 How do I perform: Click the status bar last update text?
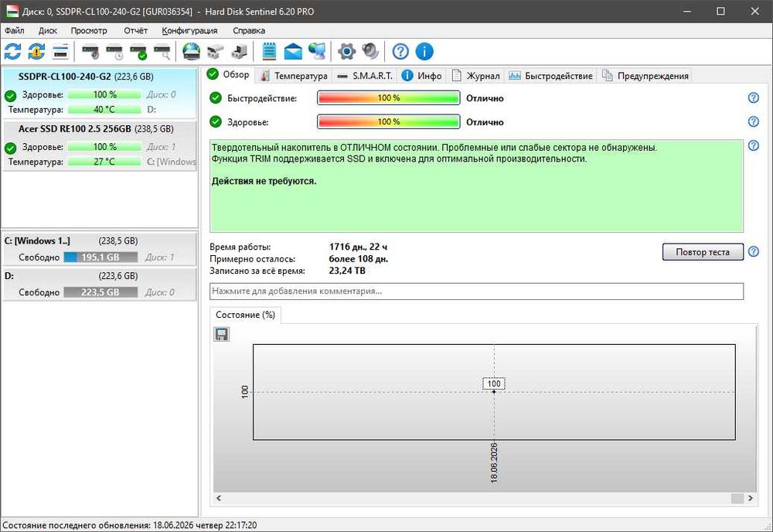point(130,525)
